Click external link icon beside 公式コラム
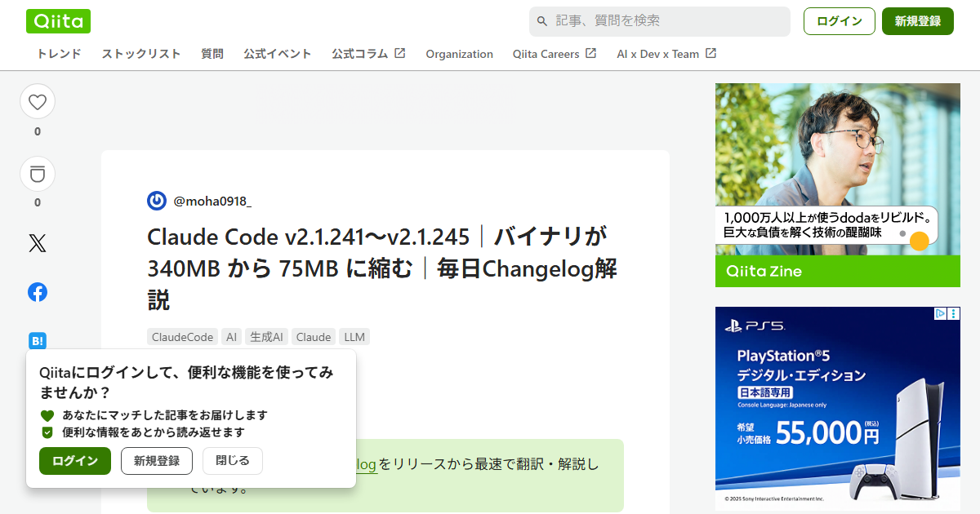 (x=400, y=53)
